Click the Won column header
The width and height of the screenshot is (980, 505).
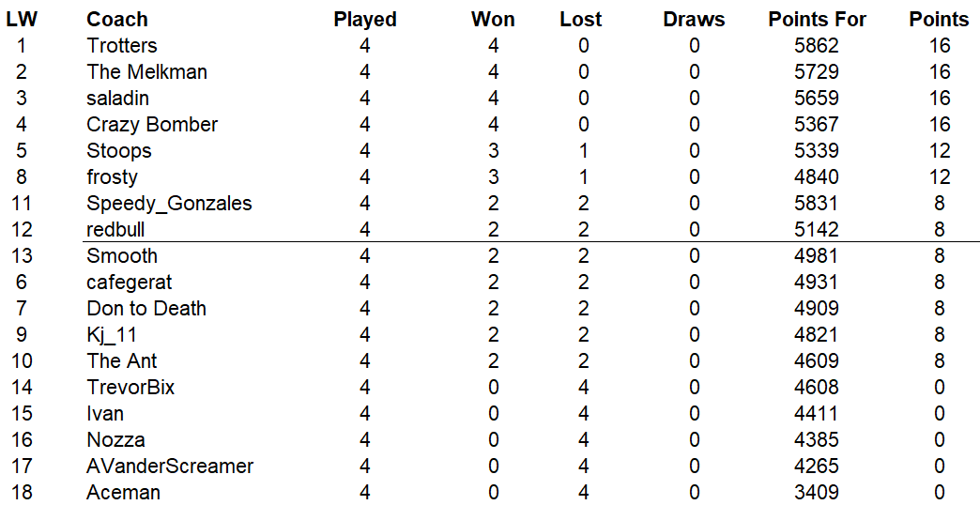click(x=493, y=20)
